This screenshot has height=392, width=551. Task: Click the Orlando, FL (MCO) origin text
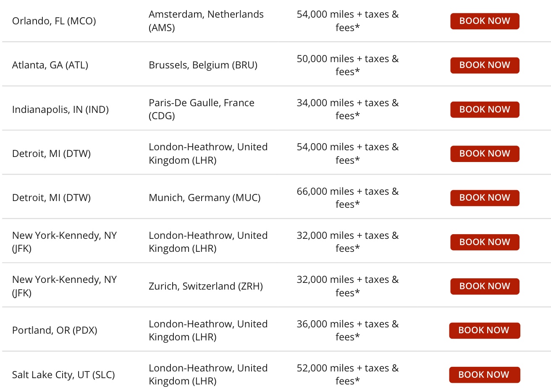pyautogui.click(x=54, y=21)
